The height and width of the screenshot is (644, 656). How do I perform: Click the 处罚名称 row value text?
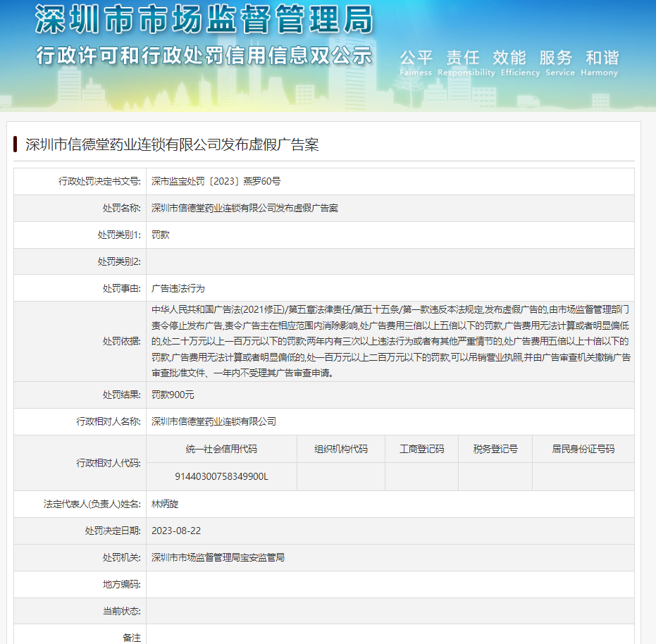245,208
